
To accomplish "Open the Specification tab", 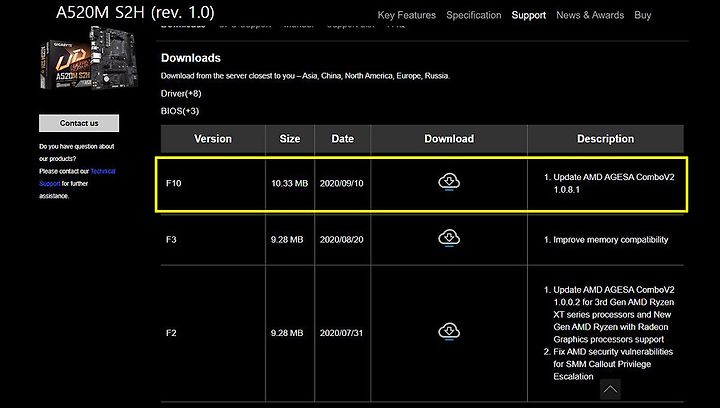I will [x=473, y=15].
